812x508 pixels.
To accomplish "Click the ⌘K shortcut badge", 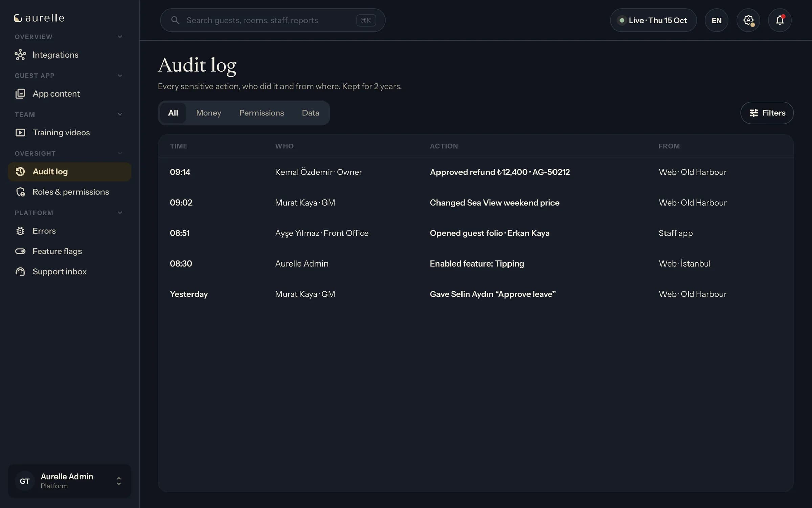I will click(366, 20).
